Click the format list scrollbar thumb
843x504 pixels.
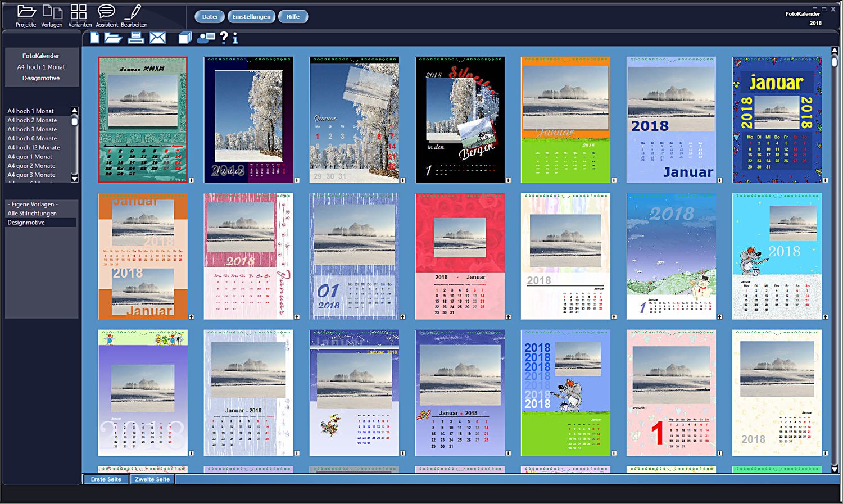pyautogui.click(x=74, y=120)
